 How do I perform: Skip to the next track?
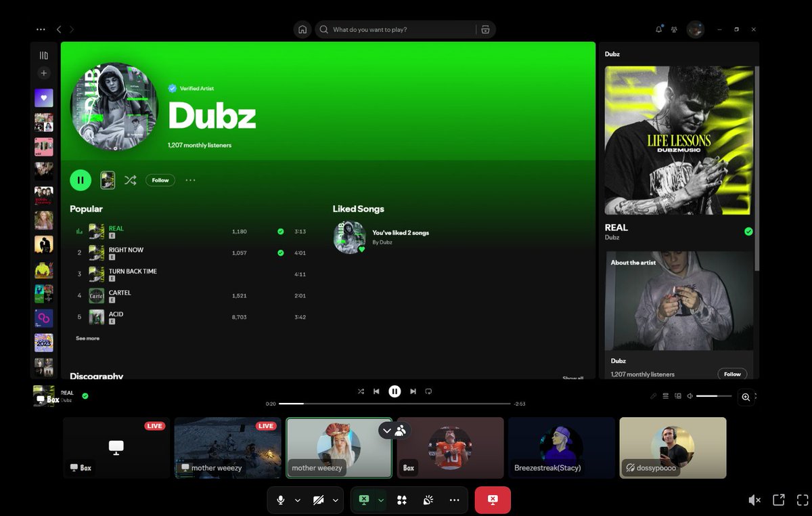click(x=413, y=391)
